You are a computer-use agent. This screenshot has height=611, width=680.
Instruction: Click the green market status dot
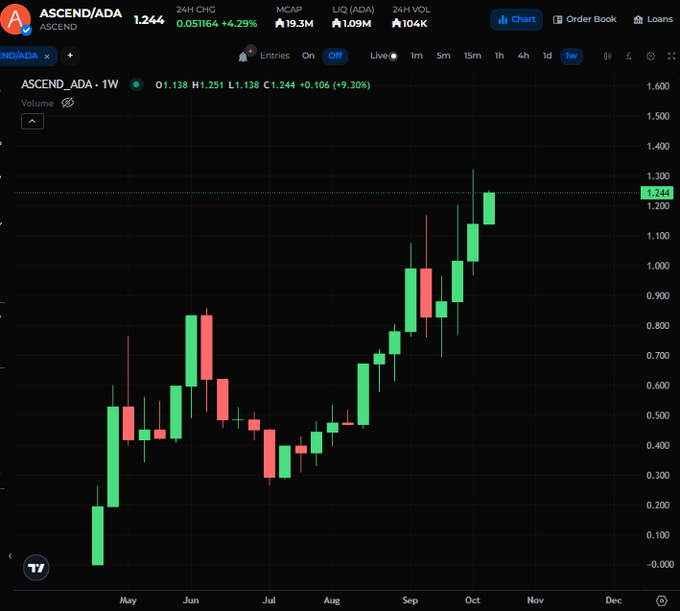click(136, 85)
